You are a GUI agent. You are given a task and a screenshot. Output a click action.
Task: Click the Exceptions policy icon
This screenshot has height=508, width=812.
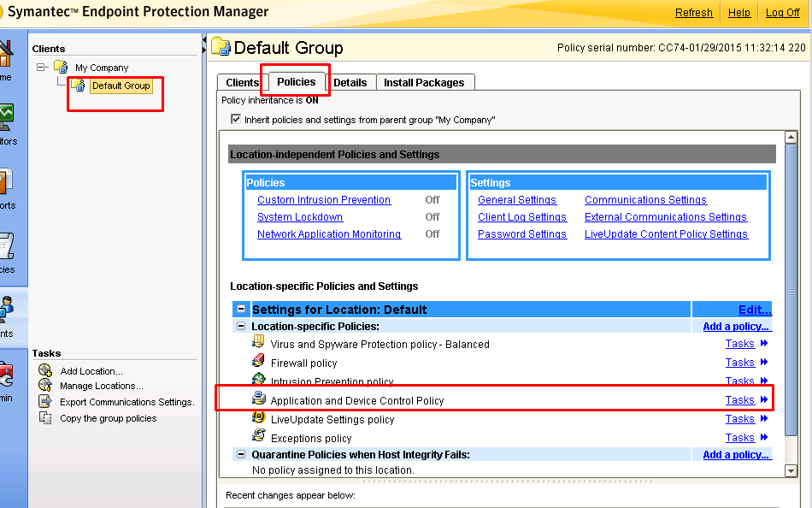258,437
